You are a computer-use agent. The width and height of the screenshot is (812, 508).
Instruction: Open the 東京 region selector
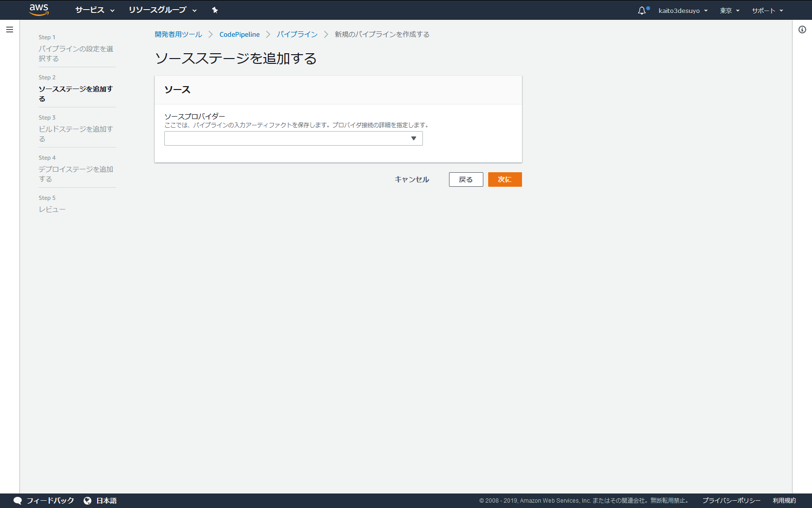point(730,11)
